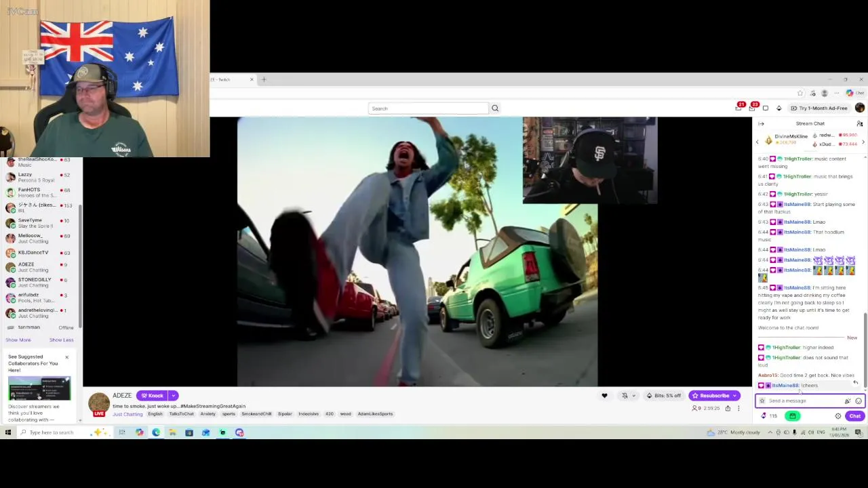
Task: Open FanHOTS channel in sidebar
Action: pyautogui.click(x=39, y=192)
